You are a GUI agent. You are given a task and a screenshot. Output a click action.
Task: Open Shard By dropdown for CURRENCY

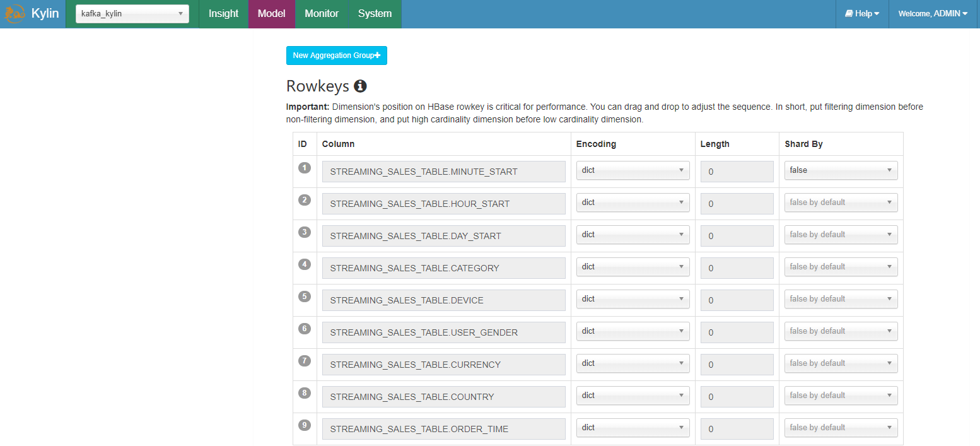pos(841,363)
